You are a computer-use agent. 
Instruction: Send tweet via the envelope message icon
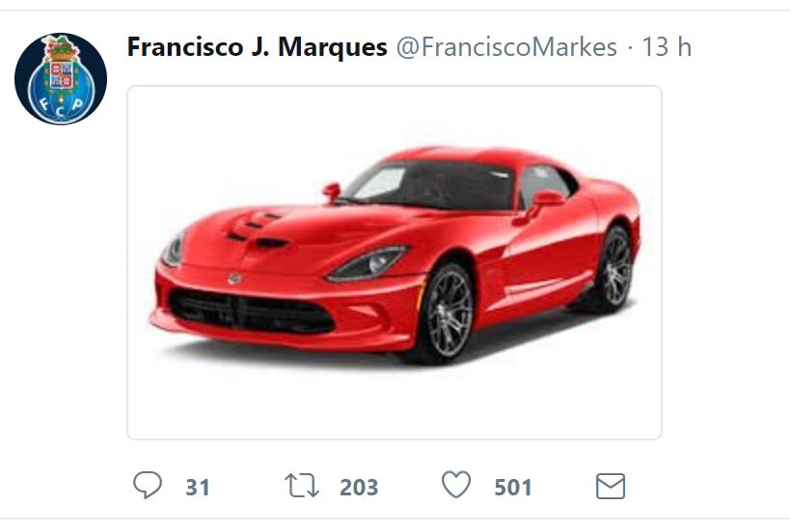(x=611, y=486)
